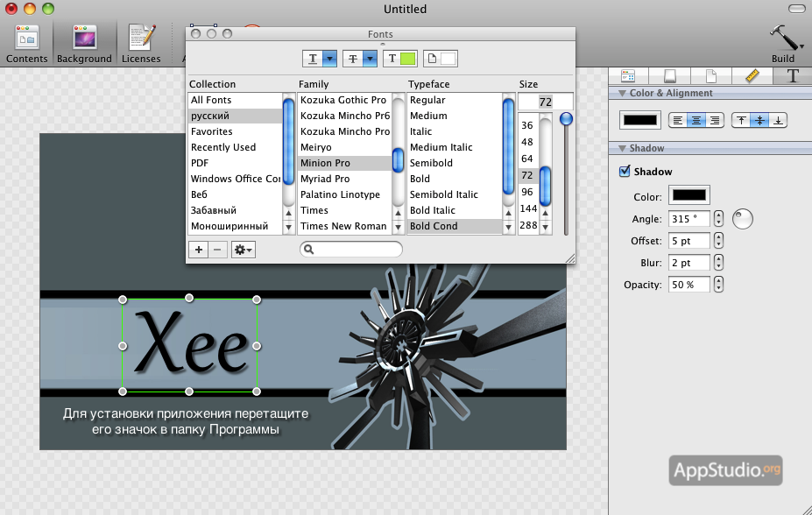Pick font size 96 in the list

coord(527,192)
